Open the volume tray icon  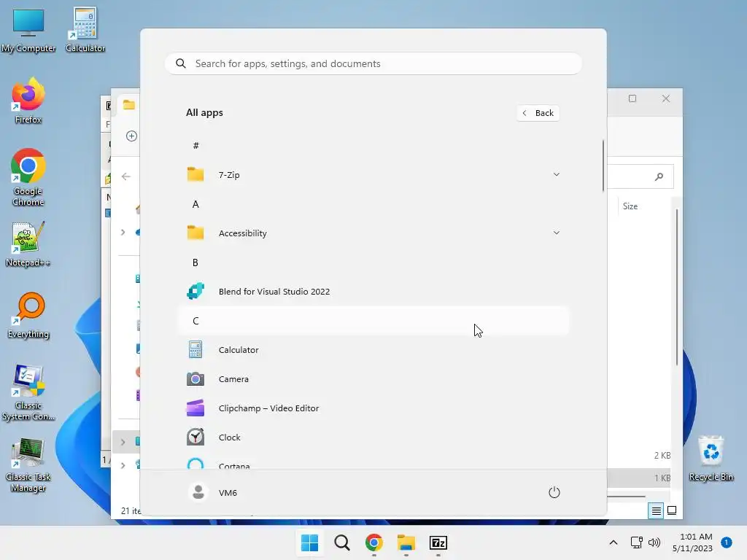[x=654, y=542]
